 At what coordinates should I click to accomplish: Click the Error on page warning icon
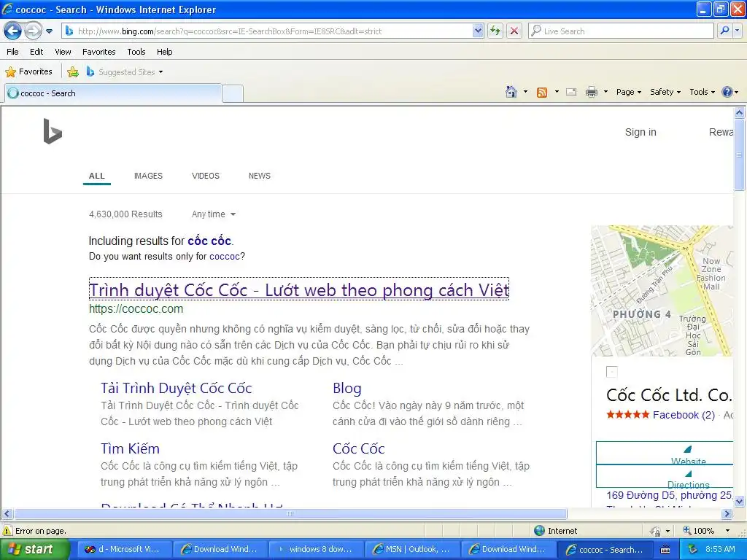pyautogui.click(x=7, y=531)
